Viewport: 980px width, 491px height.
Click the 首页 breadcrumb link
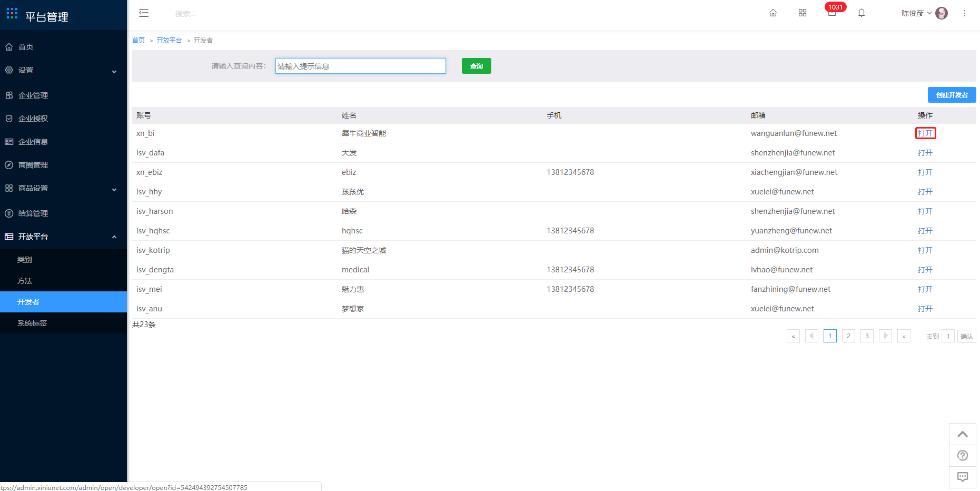click(138, 41)
